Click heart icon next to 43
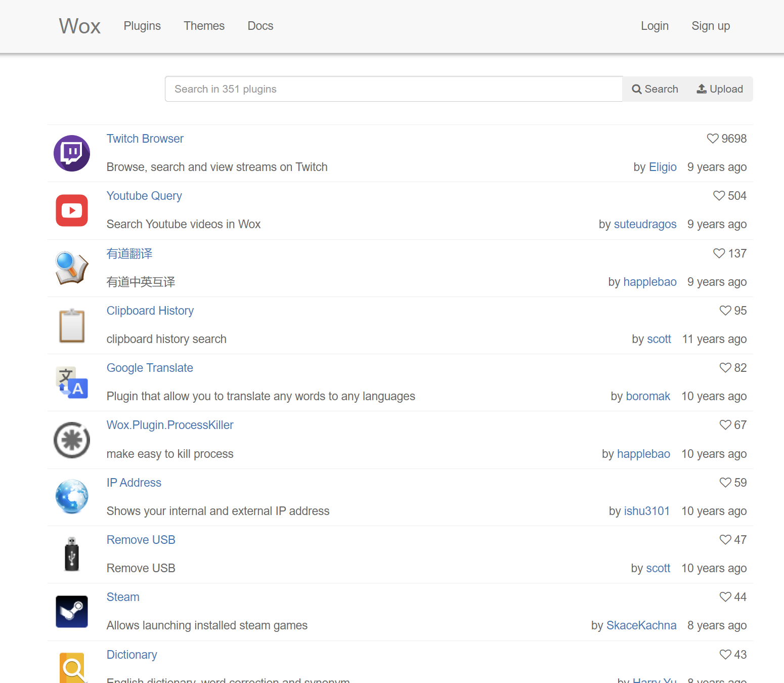Viewport: 784px width, 683px height. (x=725, y=655)
